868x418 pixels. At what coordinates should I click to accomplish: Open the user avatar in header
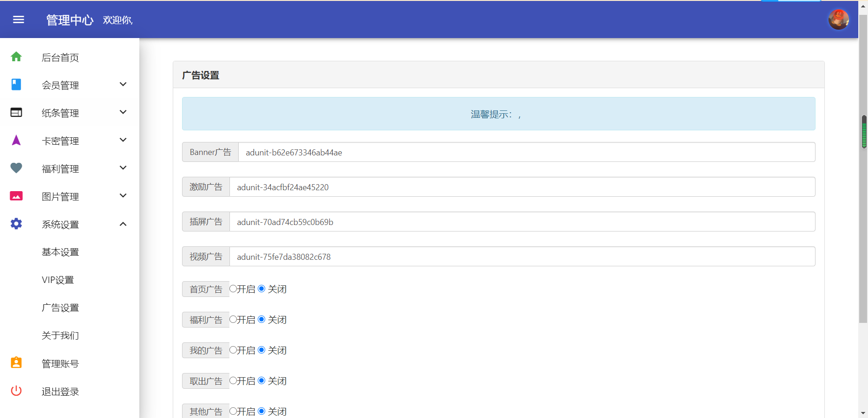coord(838,19)
